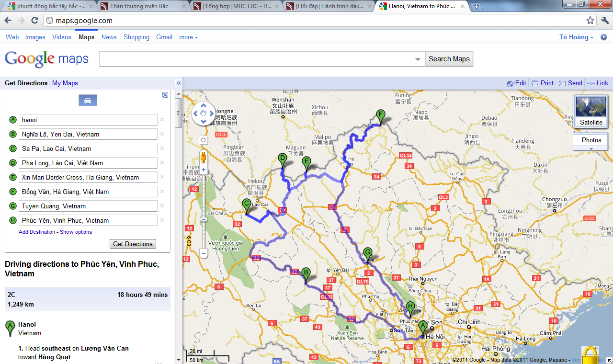
Task: Open Tú Hoàng account menu
Action: [x=576, y=37]
